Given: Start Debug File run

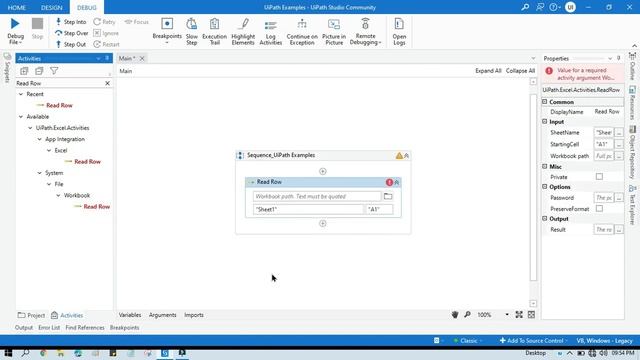Looking at the screenshot, I should click(x=16, y=31).
